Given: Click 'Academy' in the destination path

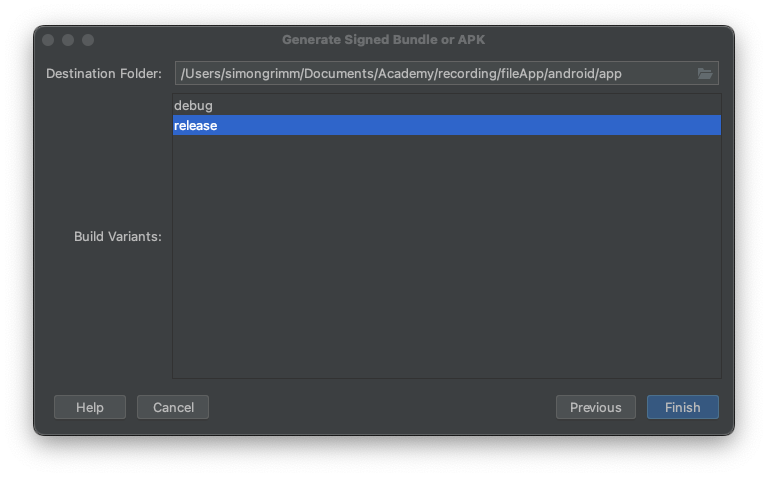Looking at the screenshot, I should pyautogui.click(x=406, y=73).
